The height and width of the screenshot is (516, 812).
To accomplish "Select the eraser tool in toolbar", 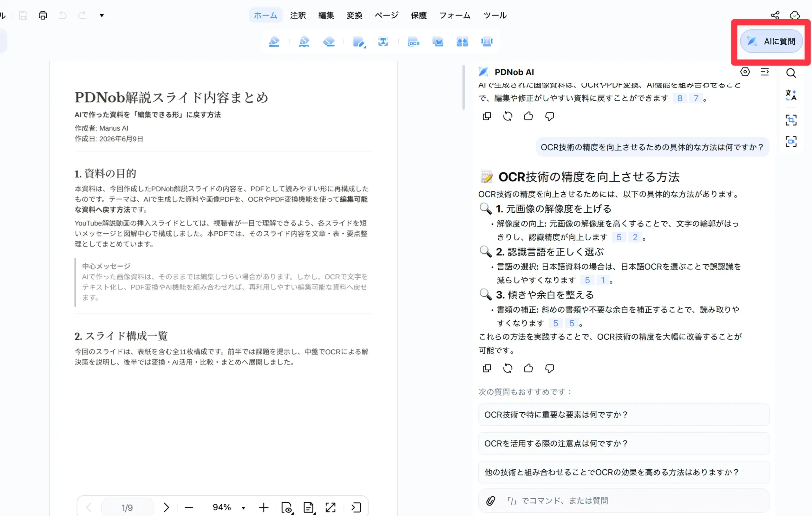I will click(329, 42).
